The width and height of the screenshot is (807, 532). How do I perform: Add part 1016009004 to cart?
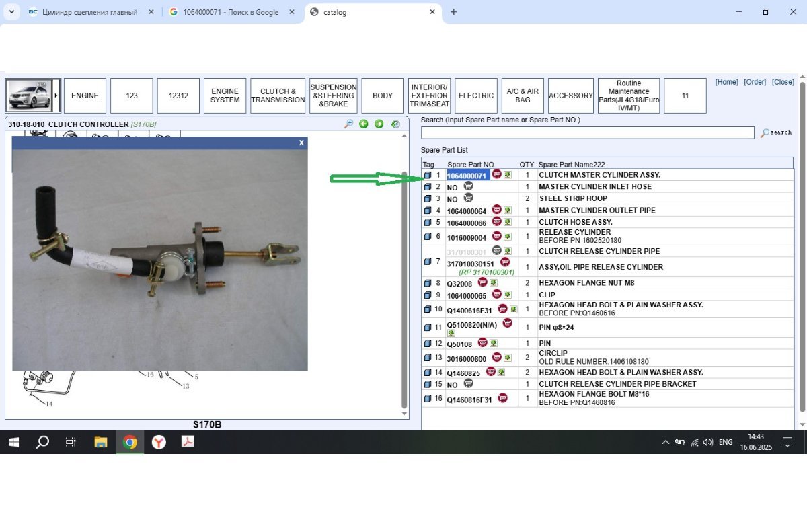coord(496,236)
